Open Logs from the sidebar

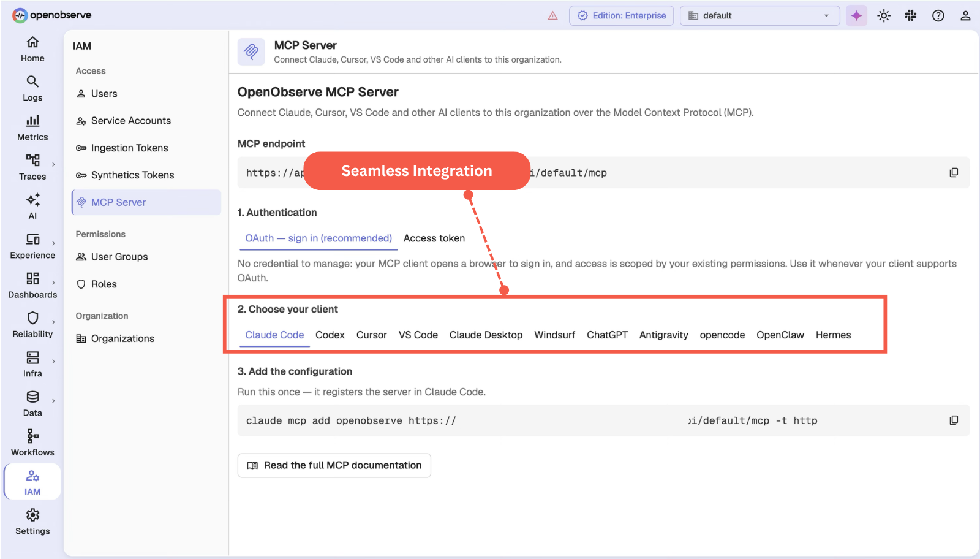(x=32, y=89)
